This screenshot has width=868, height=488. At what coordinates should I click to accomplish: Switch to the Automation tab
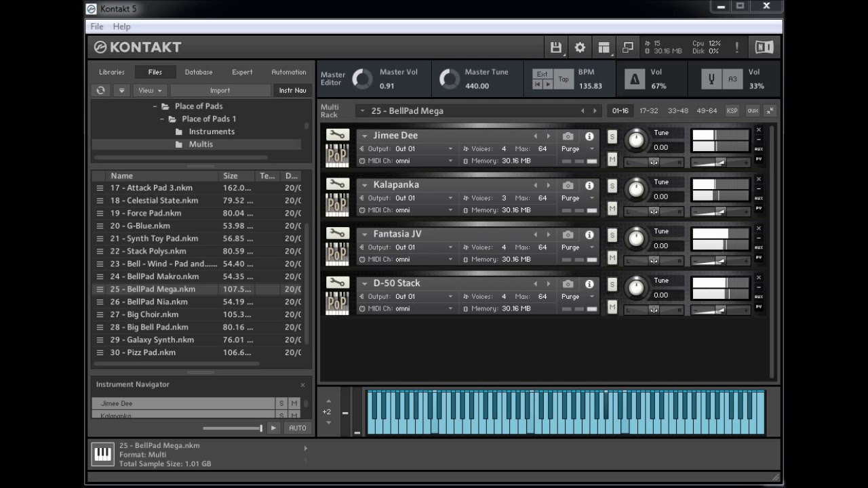(x=289, y=72)
